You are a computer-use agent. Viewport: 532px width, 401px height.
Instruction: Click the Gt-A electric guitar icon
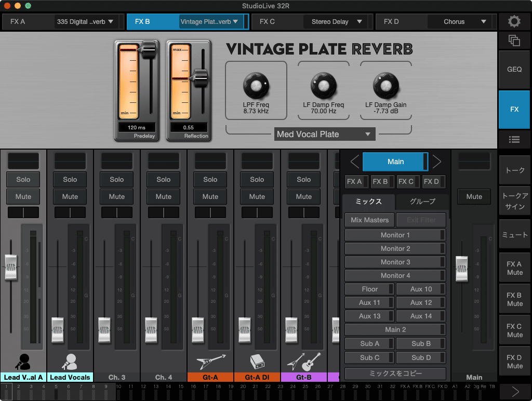pos(210,362)
